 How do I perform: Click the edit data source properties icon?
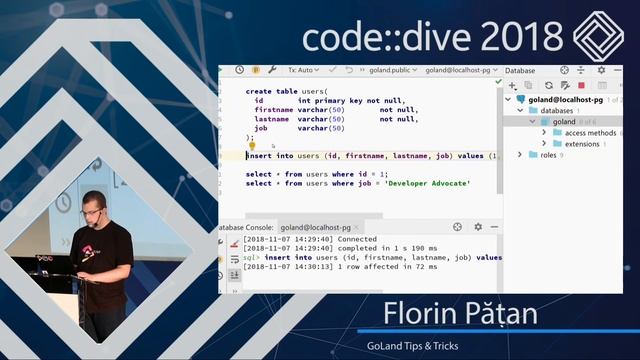click(x=565, y=85)
